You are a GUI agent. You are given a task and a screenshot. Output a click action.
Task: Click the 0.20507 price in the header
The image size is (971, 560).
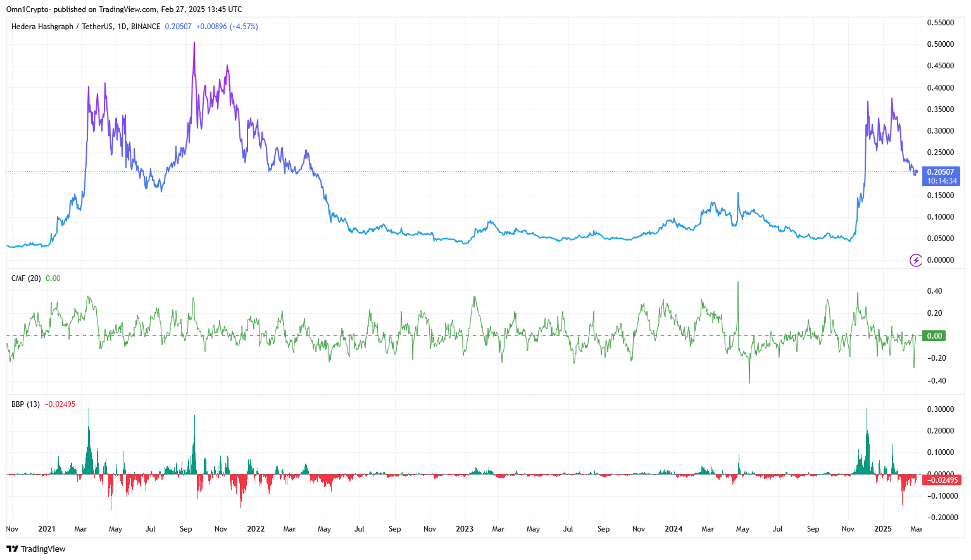tap(178, 27)
